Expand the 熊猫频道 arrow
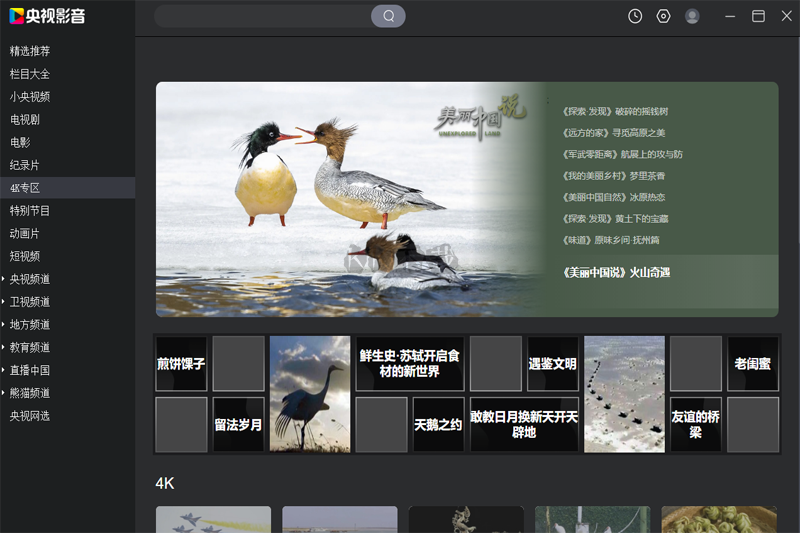The height and width of the screenshot is (533, 800). (x=4, y=393)
